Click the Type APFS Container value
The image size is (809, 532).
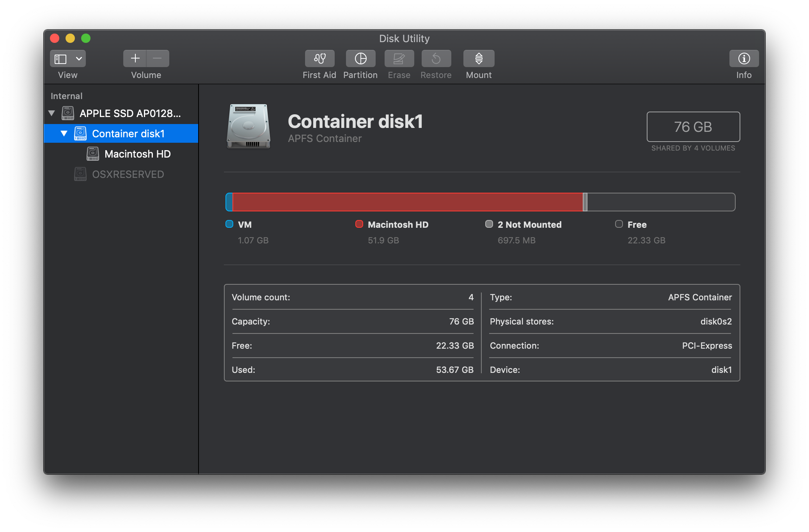click(x=700, y=297)
